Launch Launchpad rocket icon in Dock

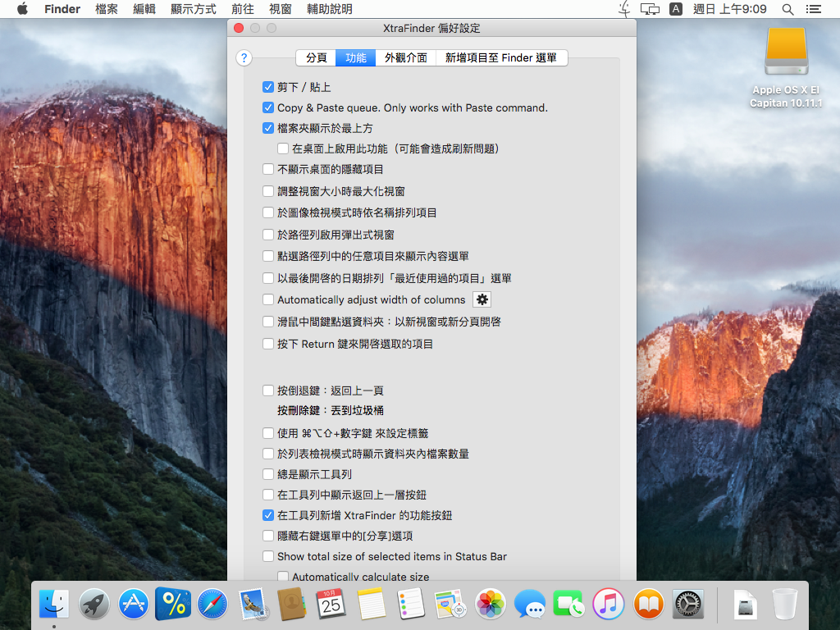pos(94,604)
